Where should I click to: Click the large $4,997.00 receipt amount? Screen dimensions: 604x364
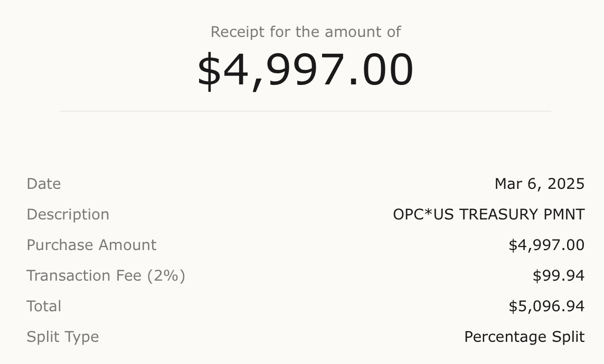click(305, 71)
